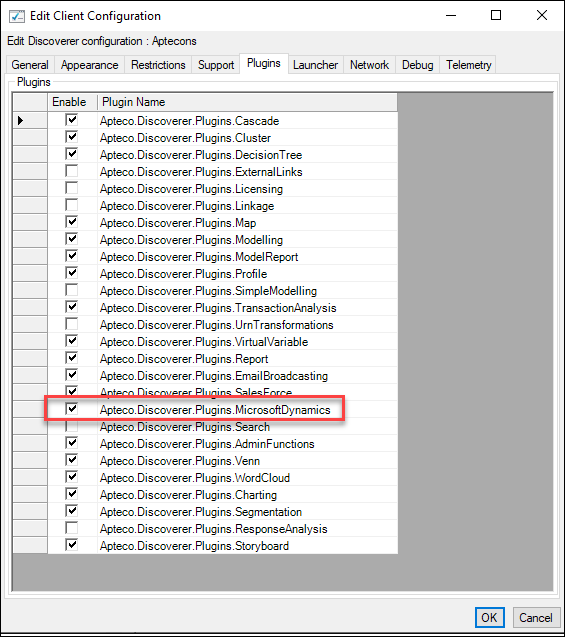Go to the Telemetry tab

[469, 65]
